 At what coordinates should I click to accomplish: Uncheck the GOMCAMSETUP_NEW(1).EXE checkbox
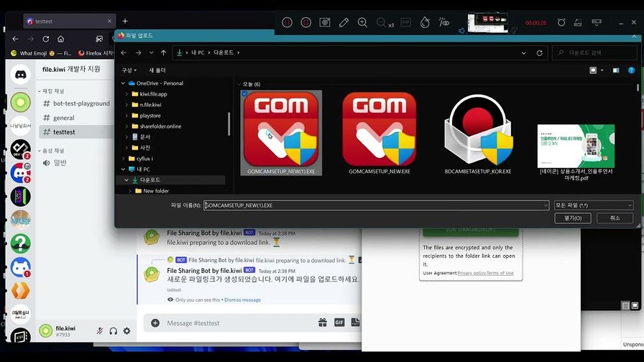tap(244, 94)
